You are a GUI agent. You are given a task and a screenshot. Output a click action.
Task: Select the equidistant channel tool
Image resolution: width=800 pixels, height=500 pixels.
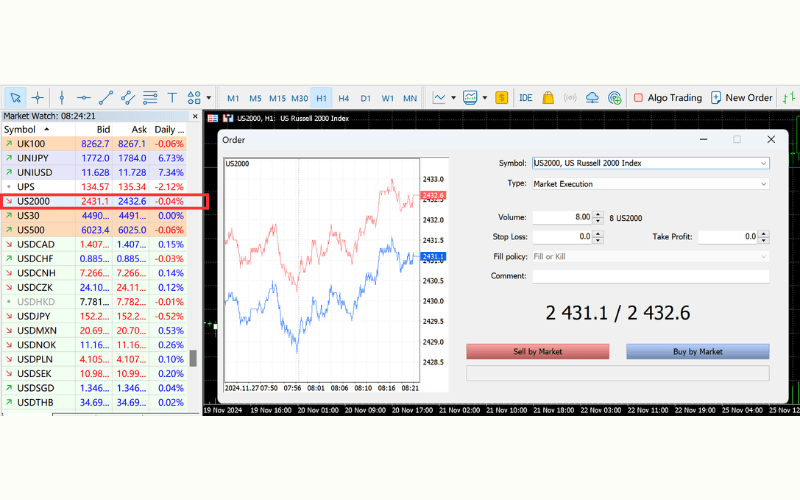tap(128, 97)
